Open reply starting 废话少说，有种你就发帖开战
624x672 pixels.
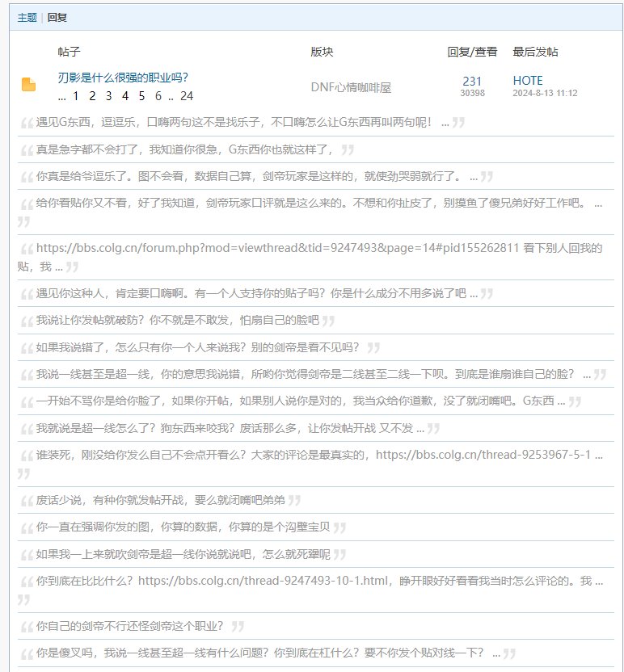(x=160, y=500)
